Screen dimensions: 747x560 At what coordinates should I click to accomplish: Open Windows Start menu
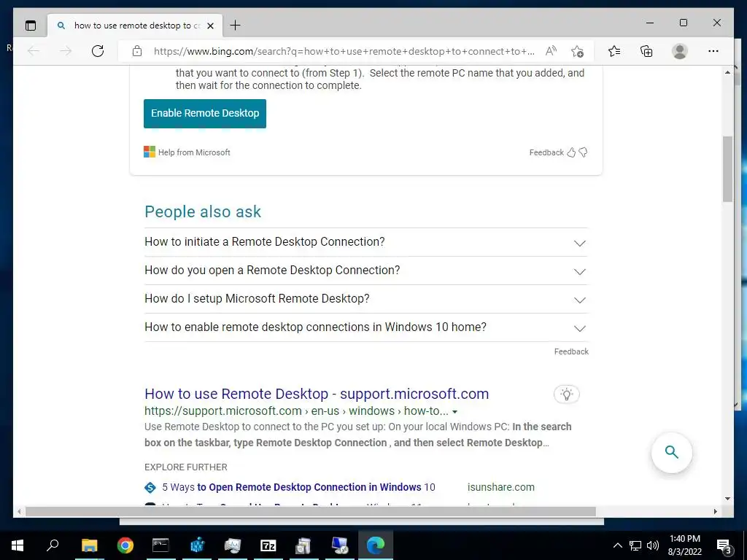18,545
